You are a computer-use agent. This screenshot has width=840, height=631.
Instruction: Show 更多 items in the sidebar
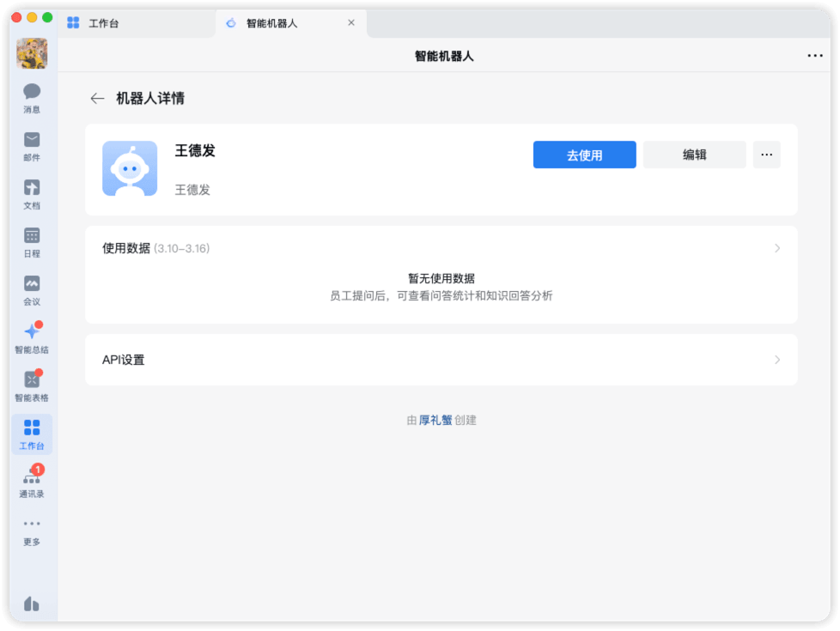[x=32, y=532]
